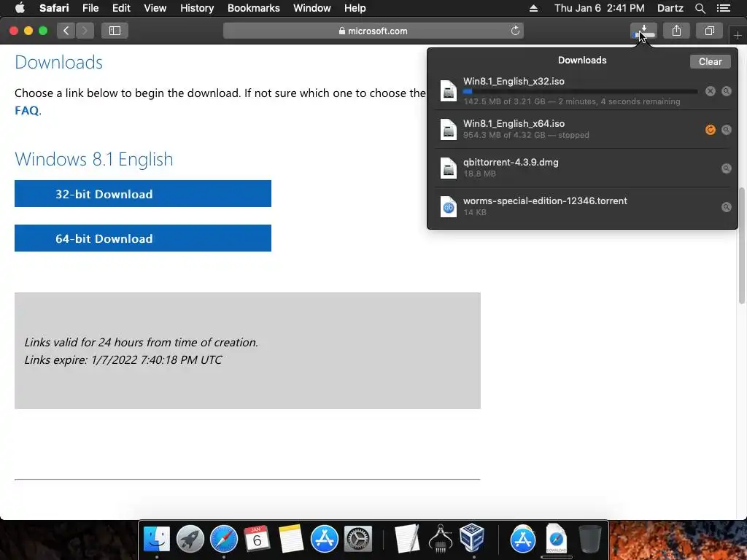Reveal qbittorrent-4.3.9.dmg in Finder

pos(726,168)
